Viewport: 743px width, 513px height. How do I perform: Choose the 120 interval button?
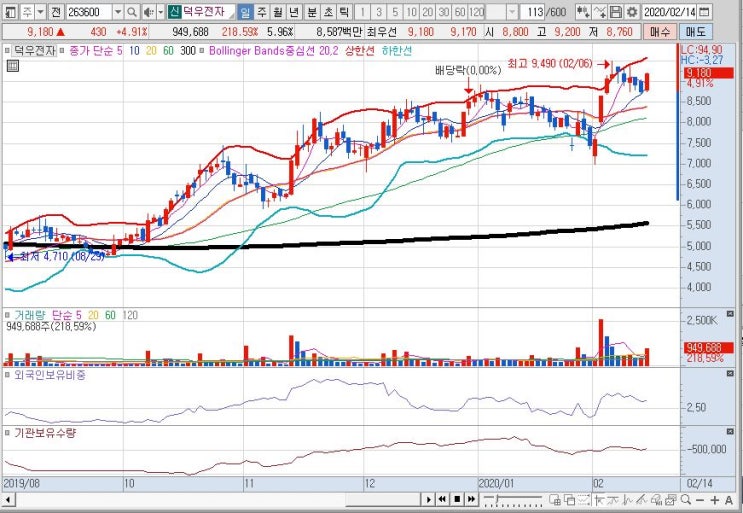pos(477,11)
